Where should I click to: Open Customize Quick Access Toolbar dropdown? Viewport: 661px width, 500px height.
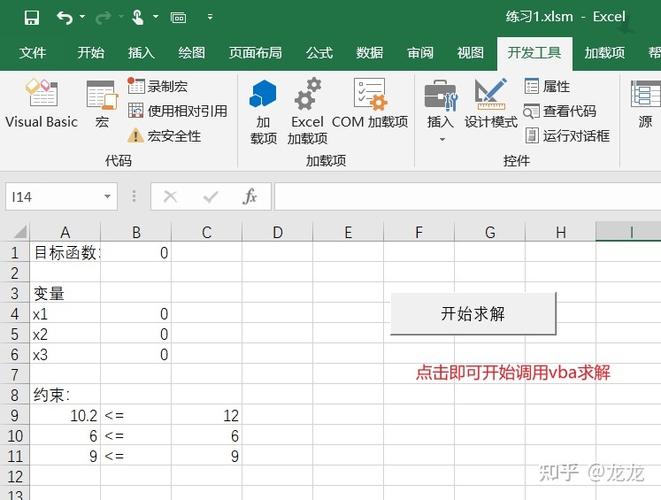coord(210,17)
